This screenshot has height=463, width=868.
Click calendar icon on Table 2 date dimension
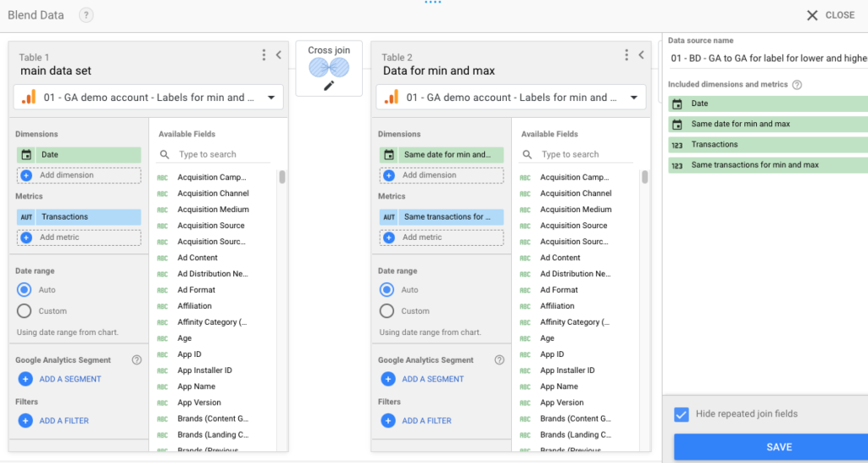click(388, 154)
